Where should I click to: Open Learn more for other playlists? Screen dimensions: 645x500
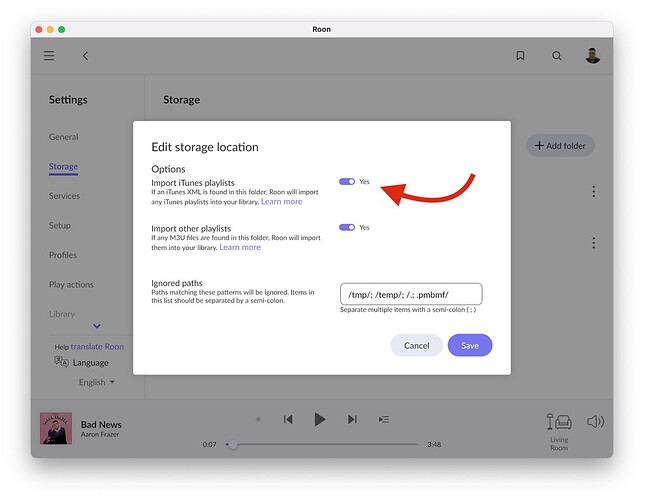point(240,247)
